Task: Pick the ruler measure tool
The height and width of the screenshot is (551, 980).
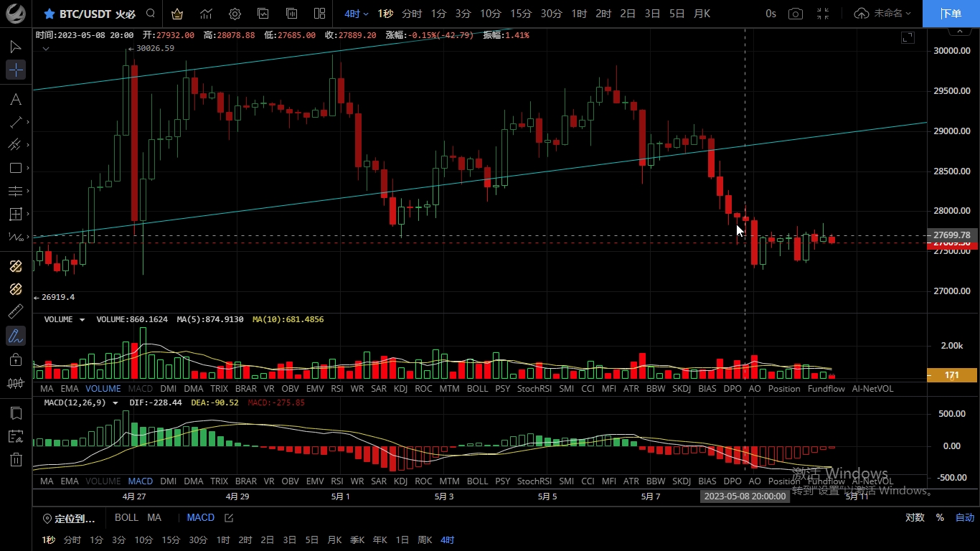Action: point(16,311)
